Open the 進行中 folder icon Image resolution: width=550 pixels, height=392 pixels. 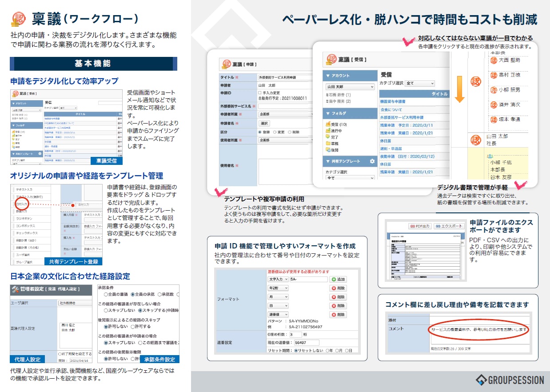[x=328, y=131]
